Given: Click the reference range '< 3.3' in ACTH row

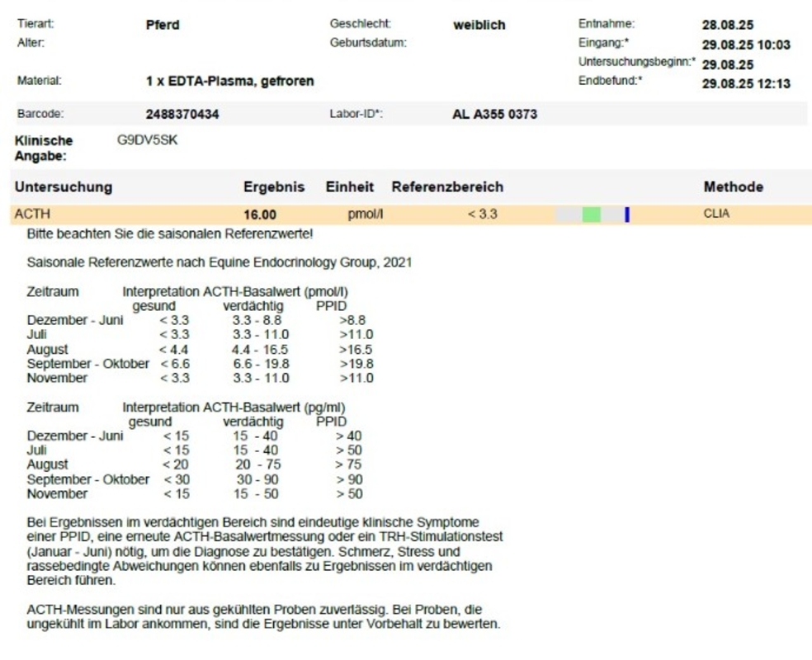Looking at the screenshot, I should [483, 214].
